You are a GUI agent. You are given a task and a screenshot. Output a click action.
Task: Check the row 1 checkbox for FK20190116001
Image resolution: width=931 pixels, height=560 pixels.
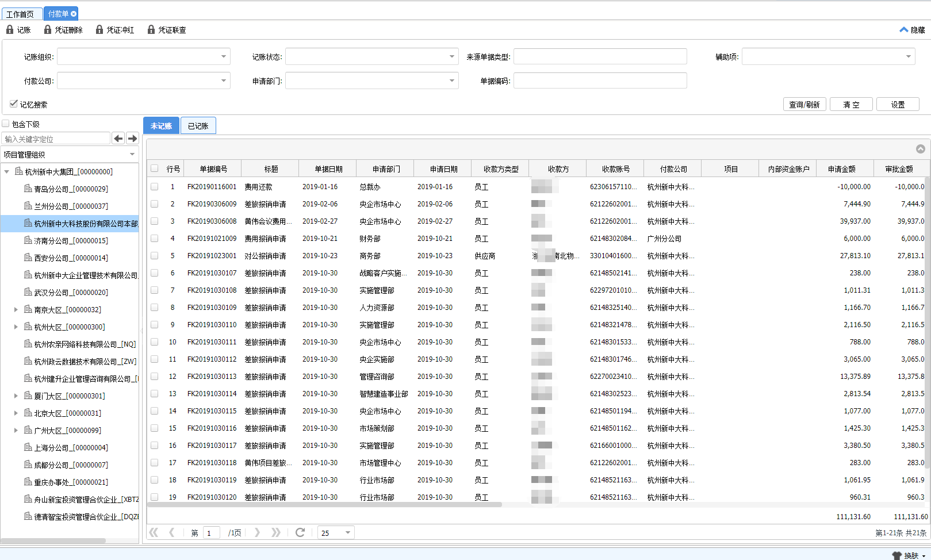(155, 187)
